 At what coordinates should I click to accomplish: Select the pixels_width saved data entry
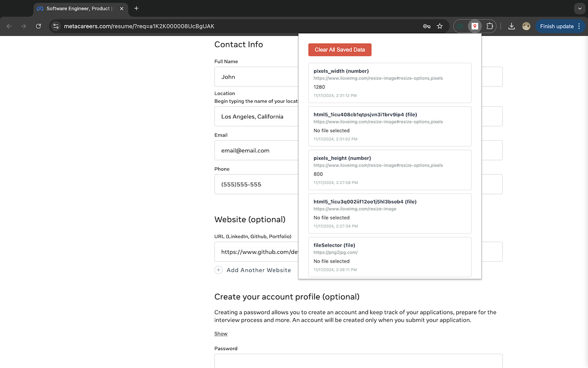coord(390,83)
